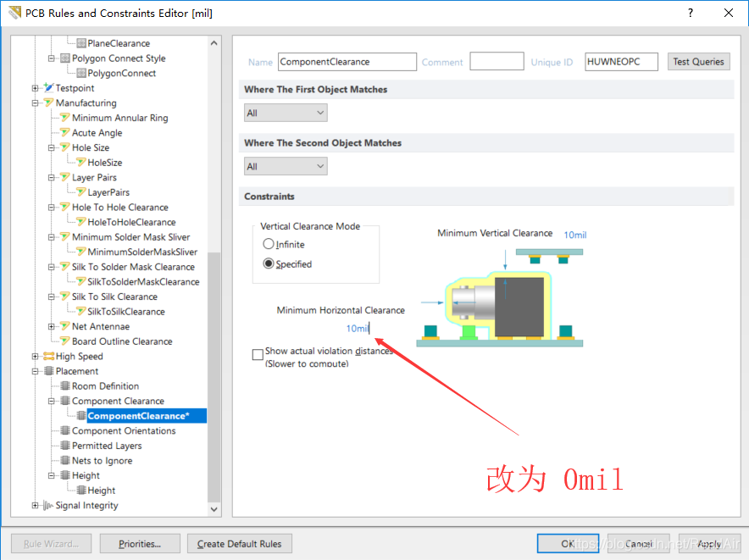Viewport: 749px width, 560px height.
Task: Click the Unique ID input field
Action: (x=621, y=62)
